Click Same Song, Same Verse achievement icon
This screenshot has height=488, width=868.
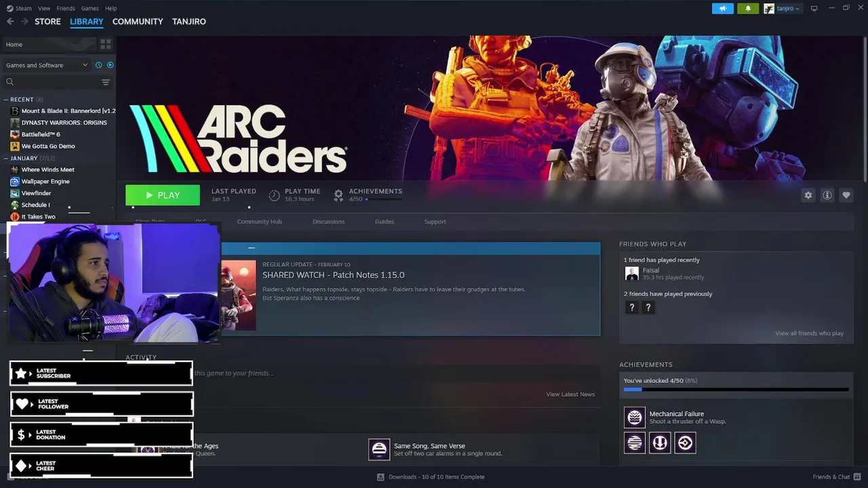(x=379, y=449)
